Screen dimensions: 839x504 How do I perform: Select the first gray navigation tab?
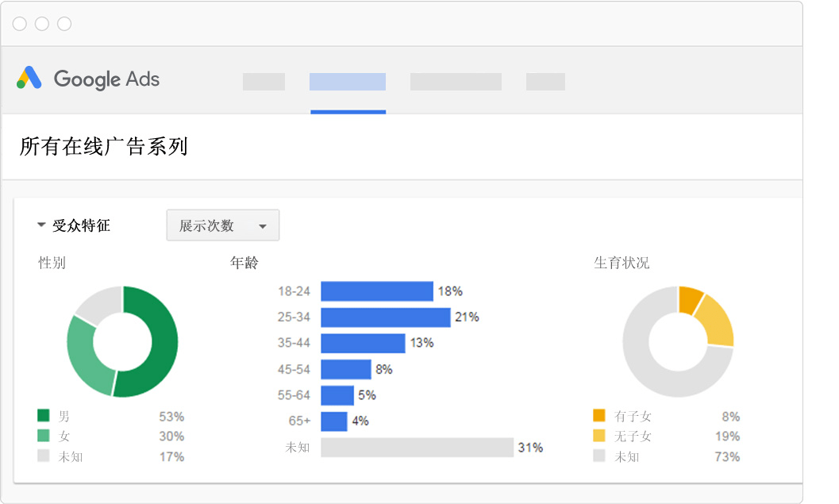[264, 81]
